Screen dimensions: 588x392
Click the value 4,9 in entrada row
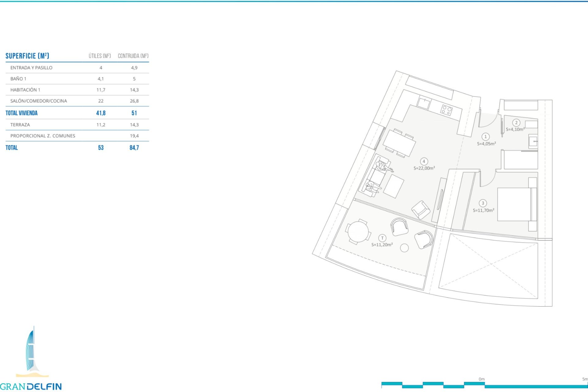[134, 68]
